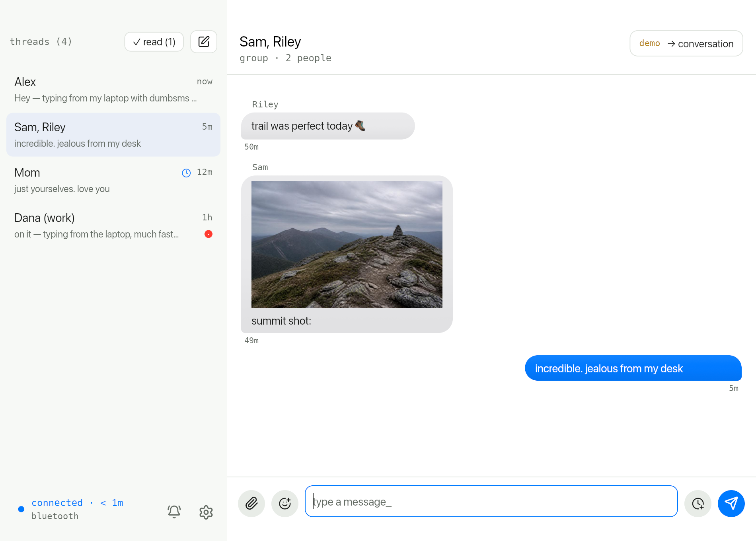Focus the type a message field
Viewport: 756px width, 541px height.
491,501
